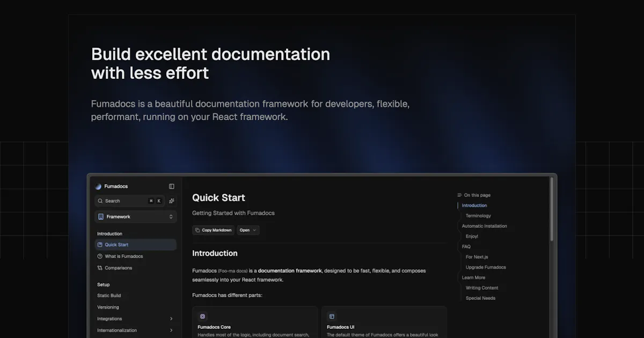This screenshot has width=644, height=338.
Task: Click the Fumadocs UI card icon
Action: 332,317
